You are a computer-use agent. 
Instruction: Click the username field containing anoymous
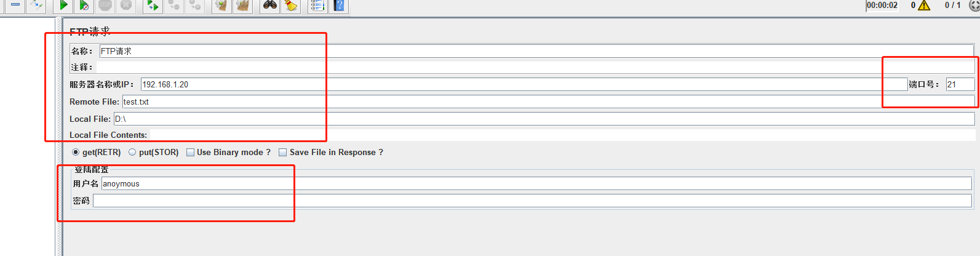click(x=536, y=183)
